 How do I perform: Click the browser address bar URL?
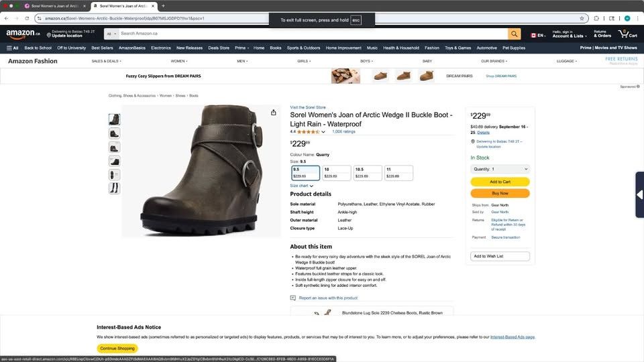(x=125, y=19)
